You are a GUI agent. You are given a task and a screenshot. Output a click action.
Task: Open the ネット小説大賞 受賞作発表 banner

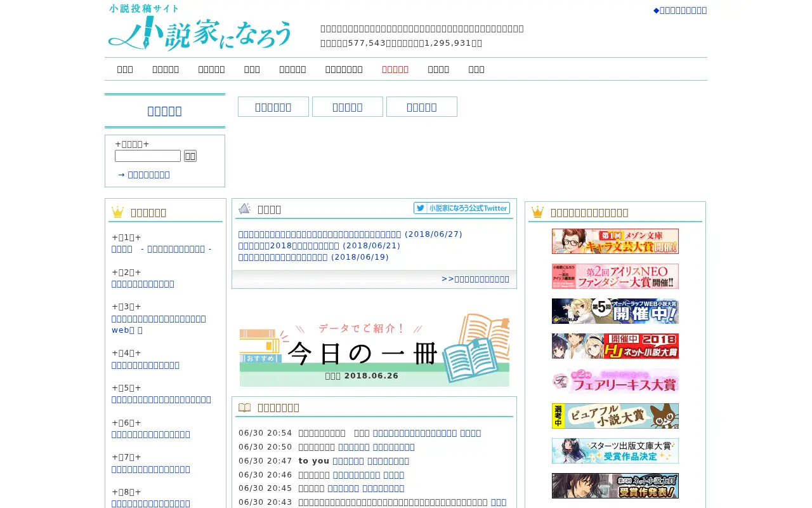click(x=615, y=486)
